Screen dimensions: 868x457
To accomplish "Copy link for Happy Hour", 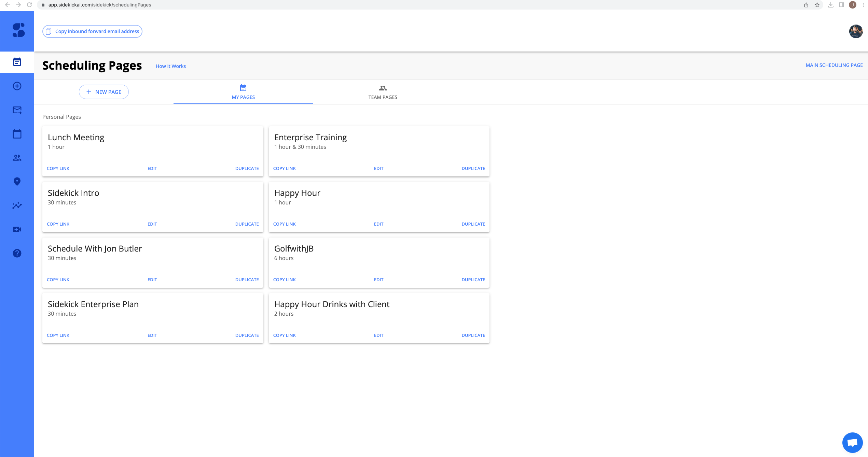I will tap(285, 224).
